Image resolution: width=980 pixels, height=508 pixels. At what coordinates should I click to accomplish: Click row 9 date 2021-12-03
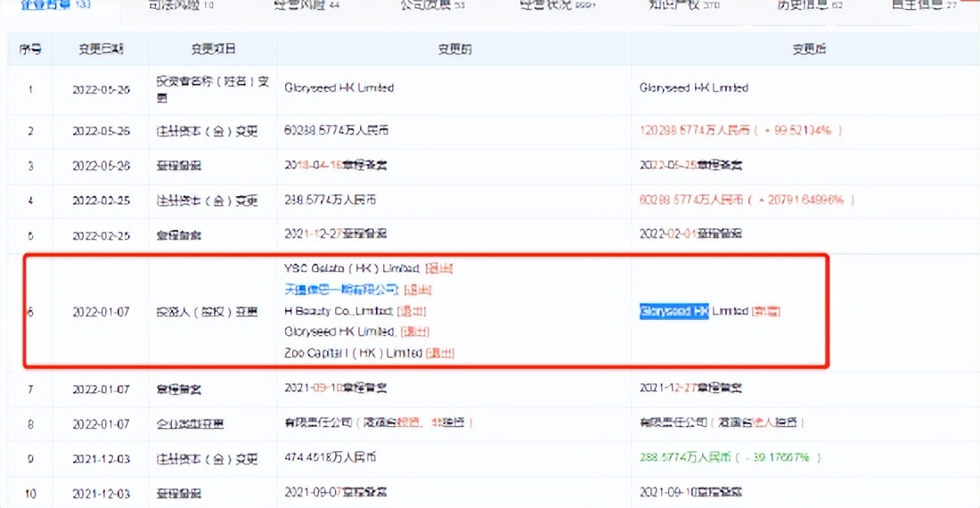pyautogui.click(x=101, y=459)
